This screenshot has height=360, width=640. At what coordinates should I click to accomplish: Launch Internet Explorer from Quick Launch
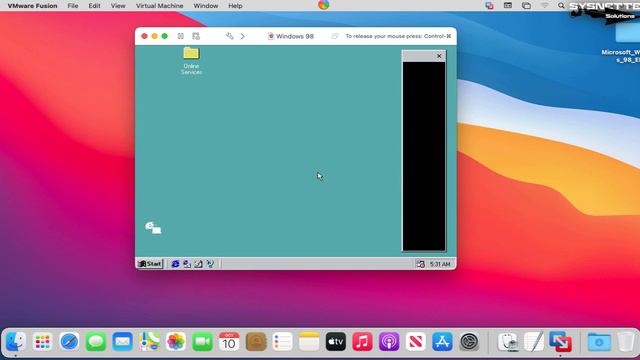pyautogui.click(x=175, y=264)
